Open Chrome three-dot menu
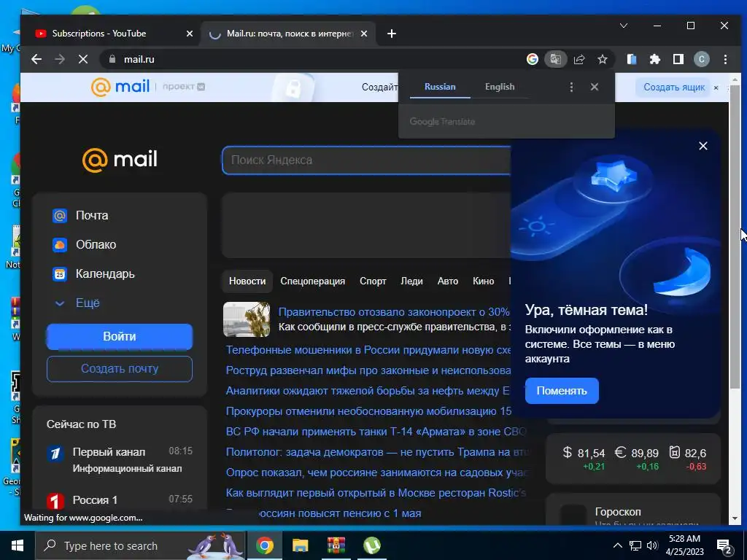Image resolution: width=747 pixels, height=560 pixels. 725,59
